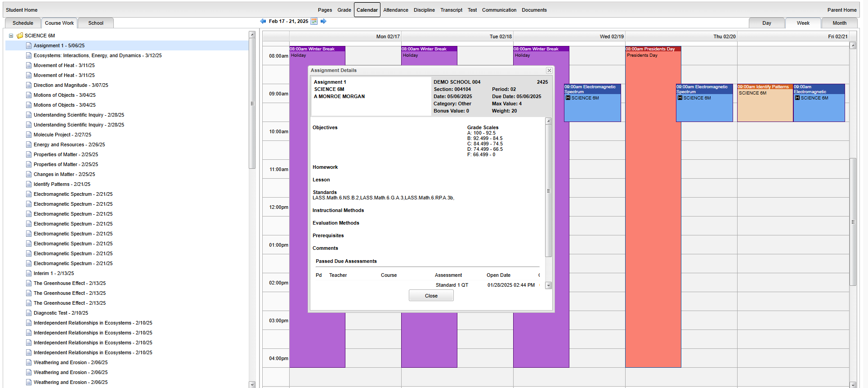Click the up arrow of the dialog scrollbar
Screen dimensions: 868x388
click(x=548, y=121)
